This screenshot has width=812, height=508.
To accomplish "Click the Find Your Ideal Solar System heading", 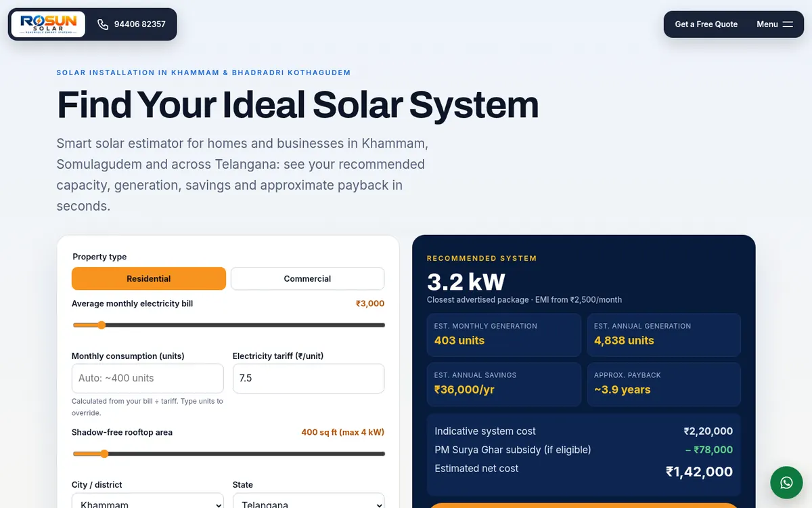I will click(x=298, y=106).
